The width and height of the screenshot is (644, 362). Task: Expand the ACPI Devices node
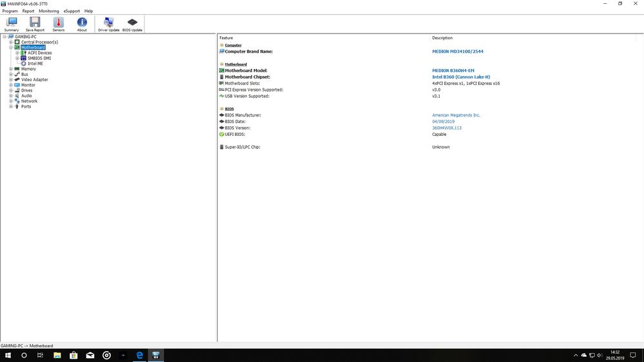point(17,53)
